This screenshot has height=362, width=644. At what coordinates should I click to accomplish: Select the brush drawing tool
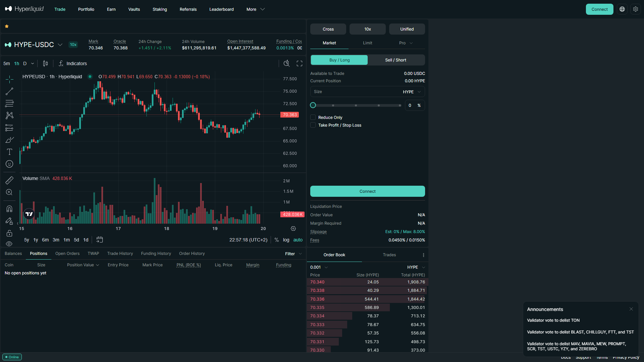(x=9, y=140)
